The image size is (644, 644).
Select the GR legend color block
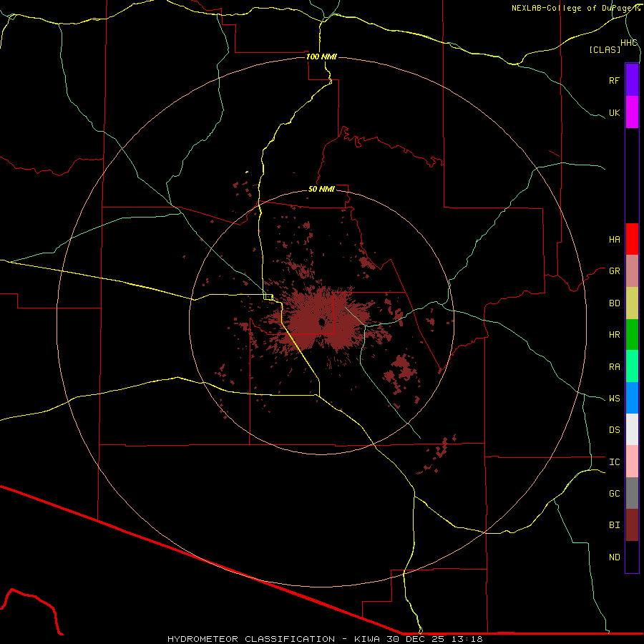632,271
